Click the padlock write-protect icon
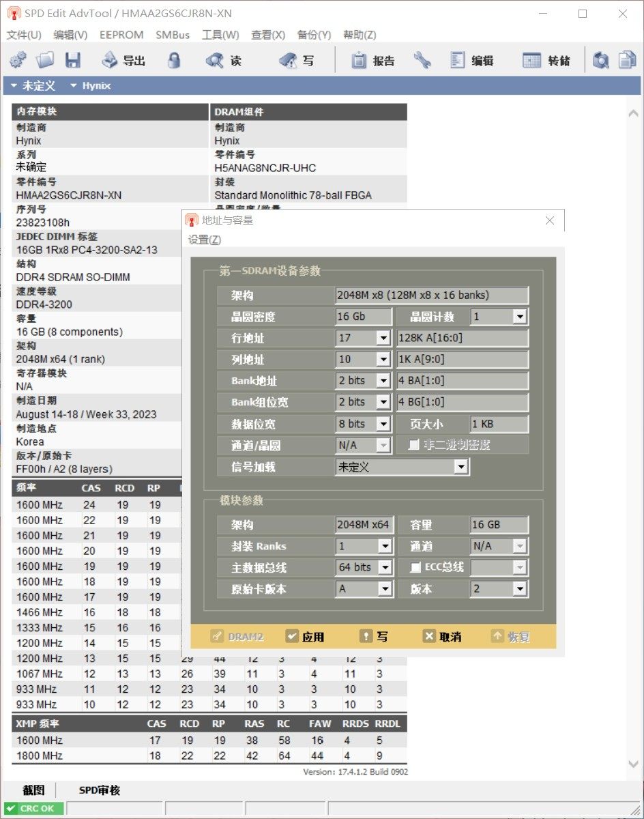644x819 pixels. coord(175,60)
